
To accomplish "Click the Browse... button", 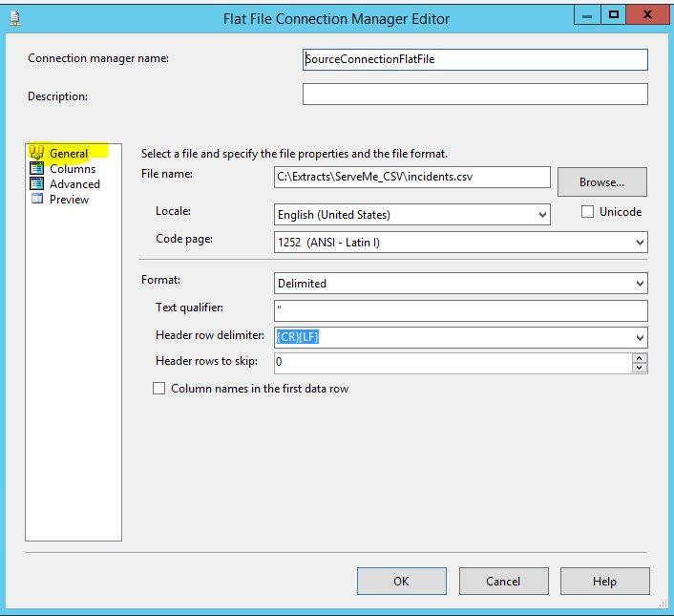I will 601,181.
